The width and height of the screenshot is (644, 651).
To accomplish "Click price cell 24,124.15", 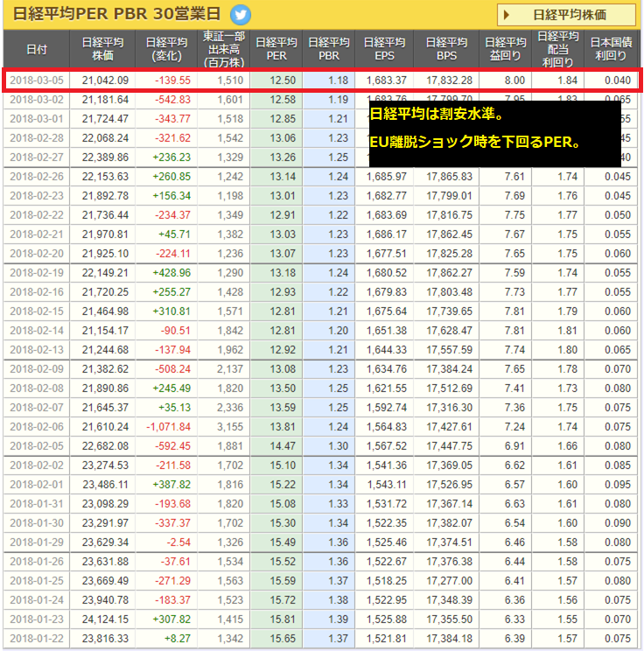I will click(105, 619).
